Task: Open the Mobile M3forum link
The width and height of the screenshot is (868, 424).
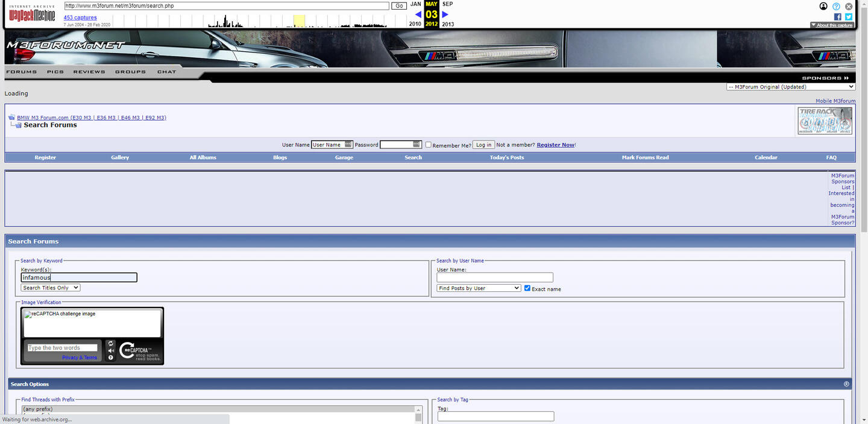Action: pyautogui.click(x=835, y=101)
